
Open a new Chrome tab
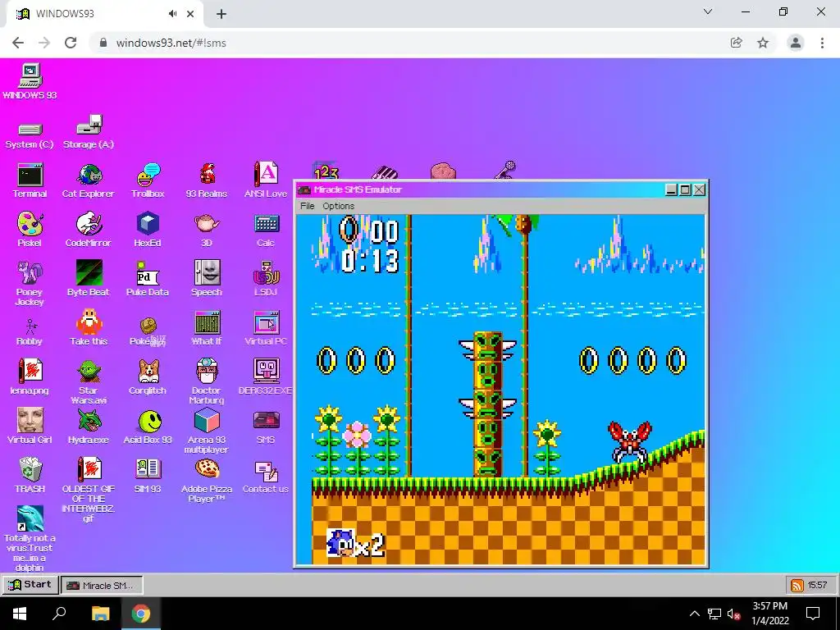pyautogui.click(x=221, y=14)
